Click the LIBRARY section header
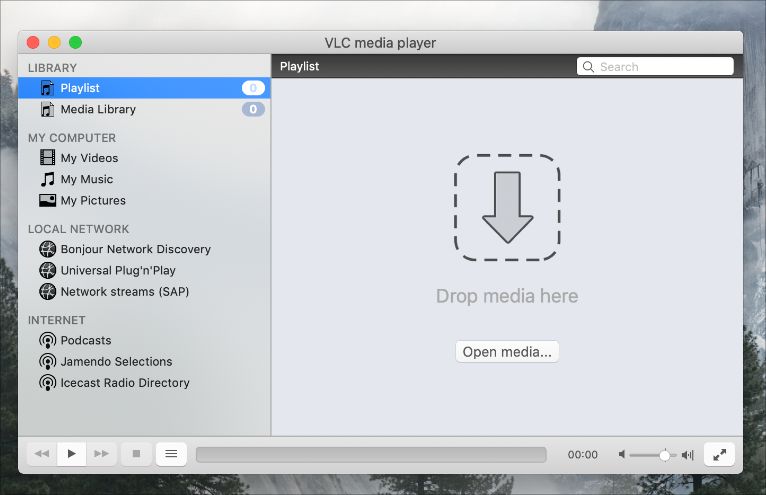This screenshot has width=766, height=495. (52, 68)
